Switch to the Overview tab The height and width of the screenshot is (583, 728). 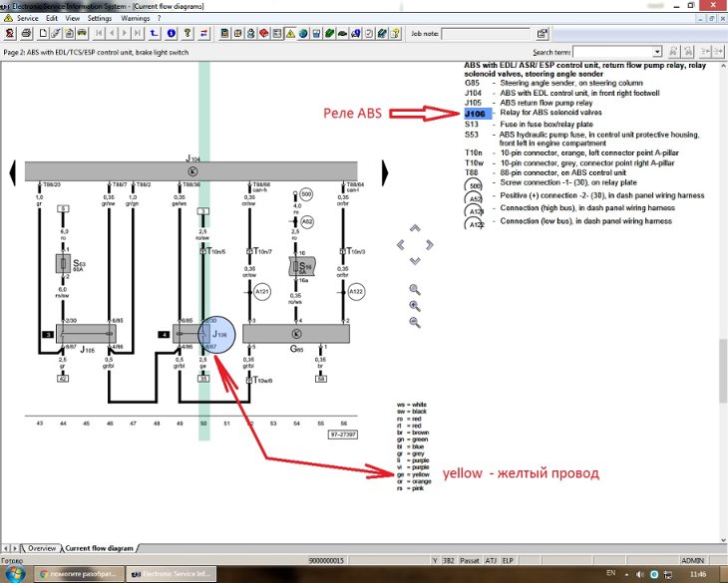[x=41, y=548]
